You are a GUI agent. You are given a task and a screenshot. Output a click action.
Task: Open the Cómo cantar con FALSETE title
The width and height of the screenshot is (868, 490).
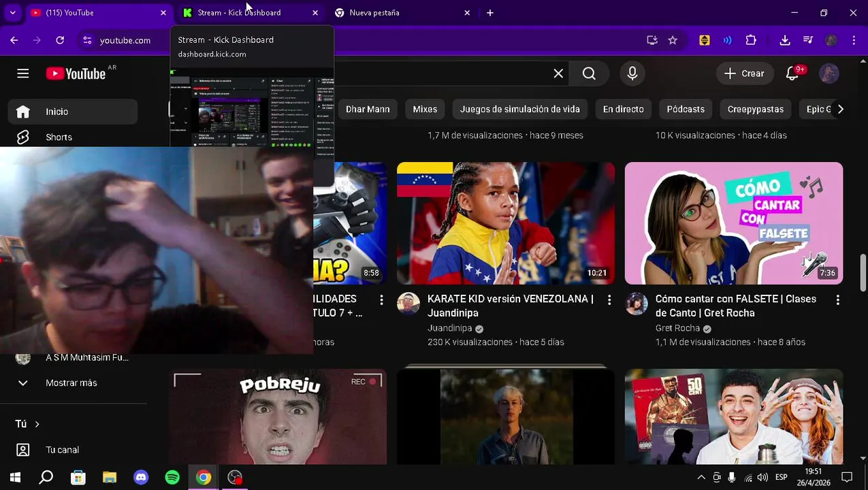point(736,306)
